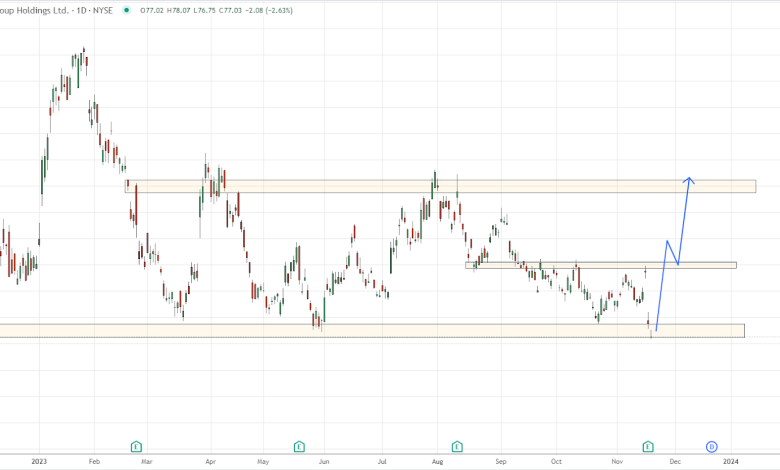The height and width of the screenshot is (470, 780).
Task: Click the 2024 label on time axis
Action: coord(730,461)
